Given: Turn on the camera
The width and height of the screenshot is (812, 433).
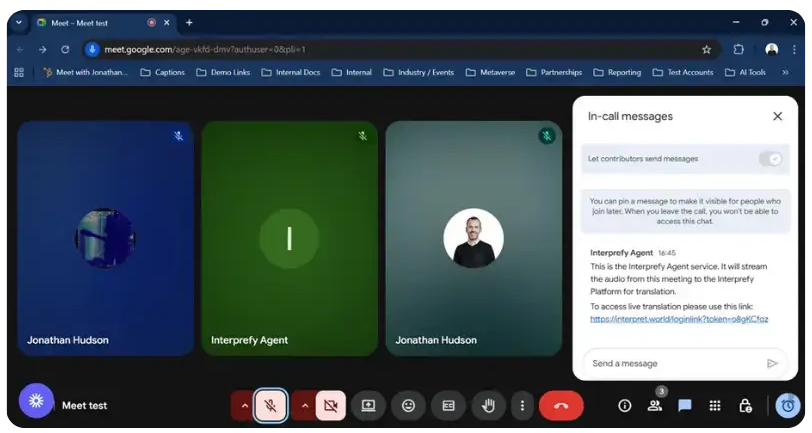Looking at the screenshot, I should [x=331, y=406].
